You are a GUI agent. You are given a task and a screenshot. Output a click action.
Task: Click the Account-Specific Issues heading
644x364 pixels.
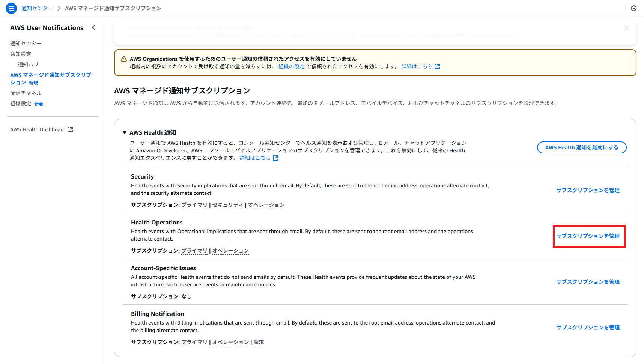click(x=163, y=268)
